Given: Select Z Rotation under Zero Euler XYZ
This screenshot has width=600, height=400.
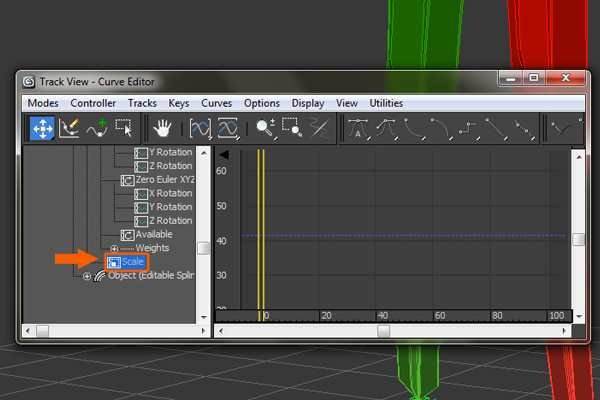Looking at the screenshot, I should click(171, 221).
